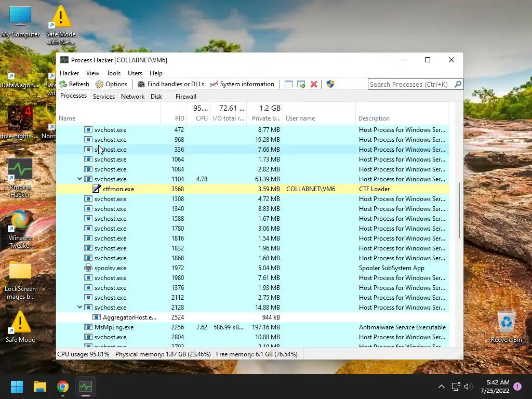Open the Recycle Bin
532x399 pixels.
tap(506, 326)
